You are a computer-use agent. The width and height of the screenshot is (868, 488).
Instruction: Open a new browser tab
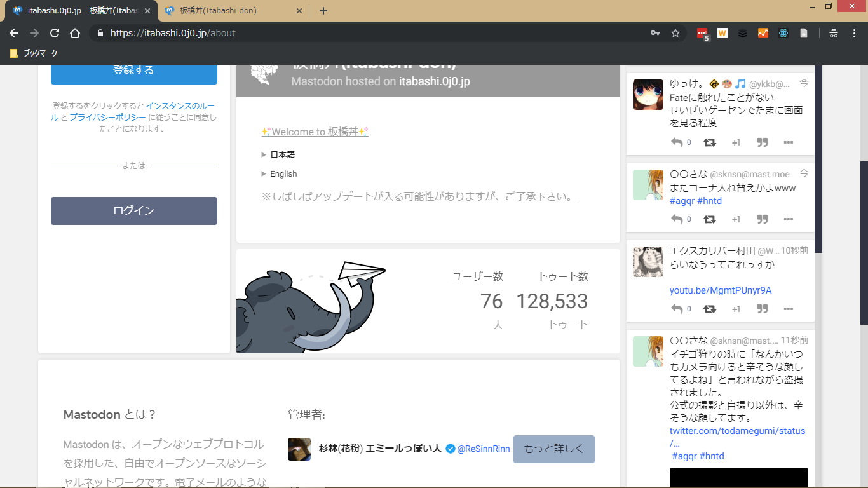pos(323,11)
